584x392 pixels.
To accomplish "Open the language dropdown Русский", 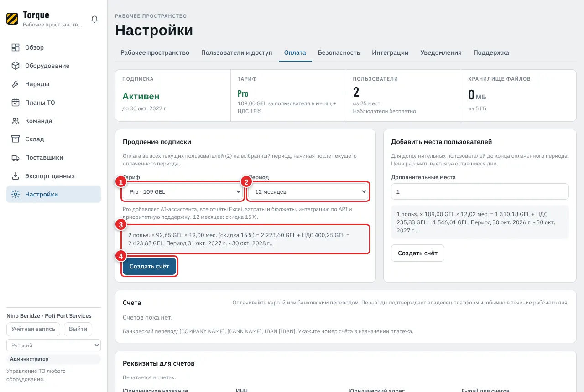I will pyautogui.click(x=53, y=346).
